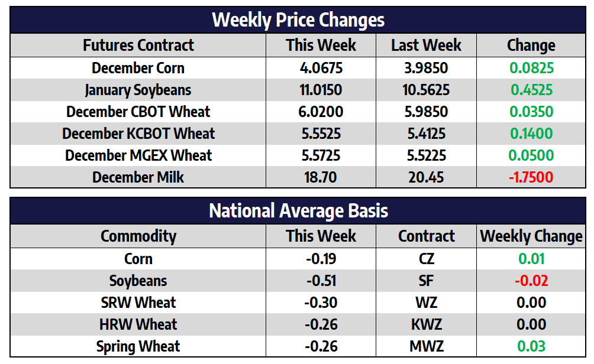Click the Change column header

pyautogui.click(x=531, y=45)
